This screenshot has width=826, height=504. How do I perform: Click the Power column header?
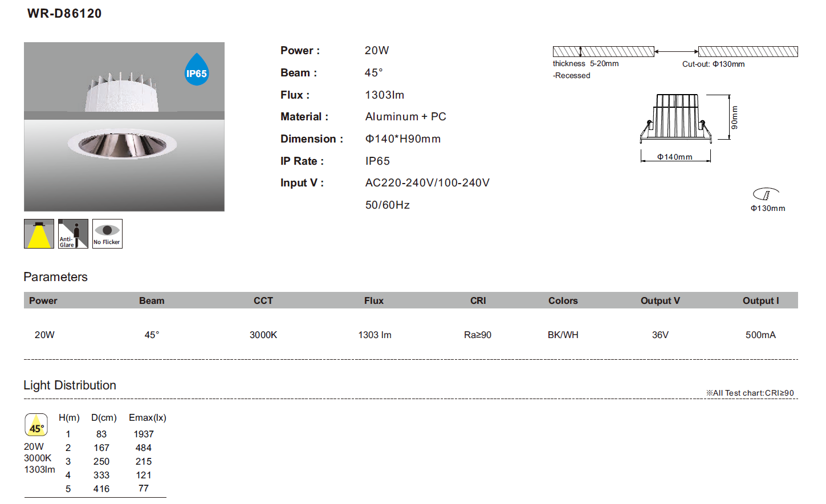click(x=43, y=301)
